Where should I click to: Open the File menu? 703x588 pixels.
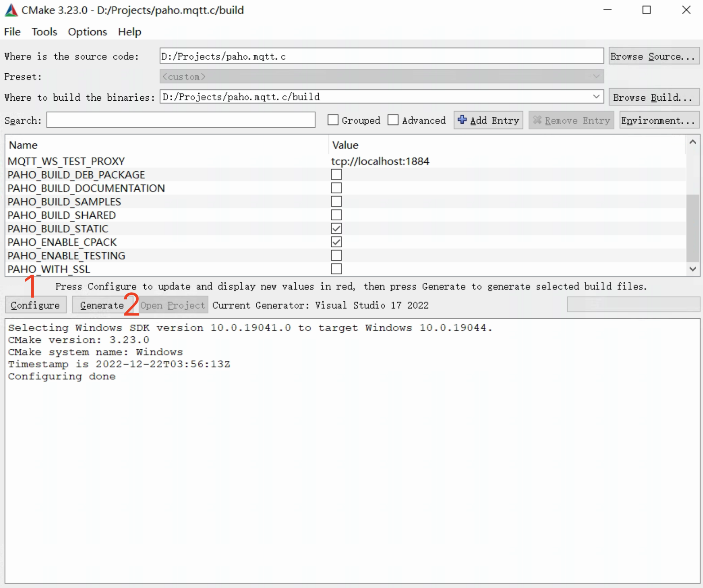click(x=13, y=32)
